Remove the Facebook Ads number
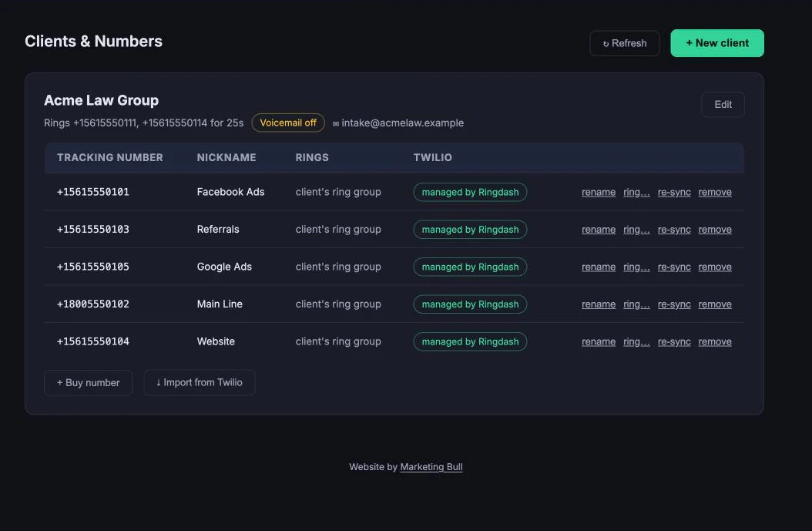Viewport: 812px width, 531px height. 715,192
